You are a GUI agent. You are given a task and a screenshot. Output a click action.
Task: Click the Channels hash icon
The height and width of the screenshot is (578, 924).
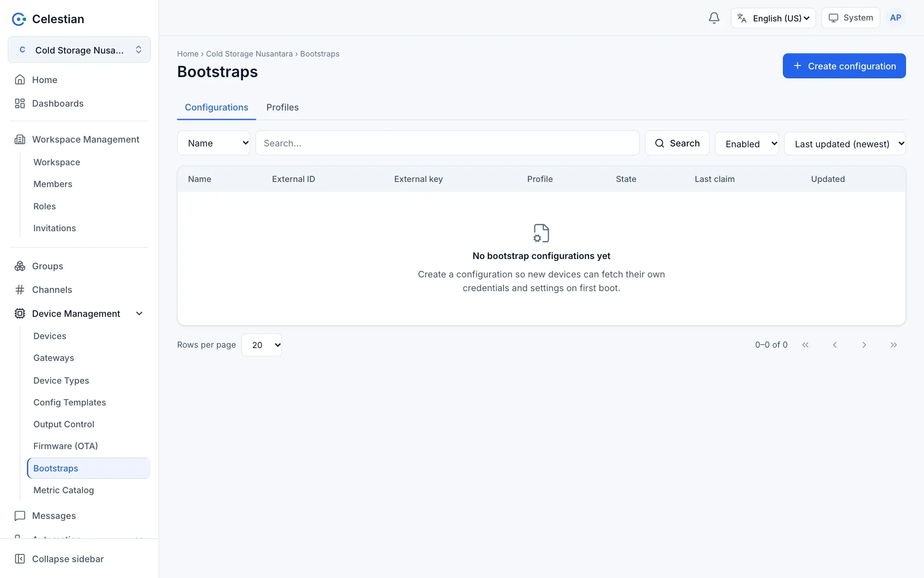point(20,289)
